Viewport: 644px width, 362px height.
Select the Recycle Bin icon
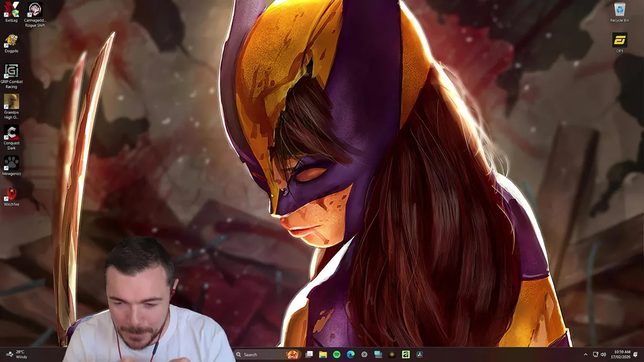point(619,13)
